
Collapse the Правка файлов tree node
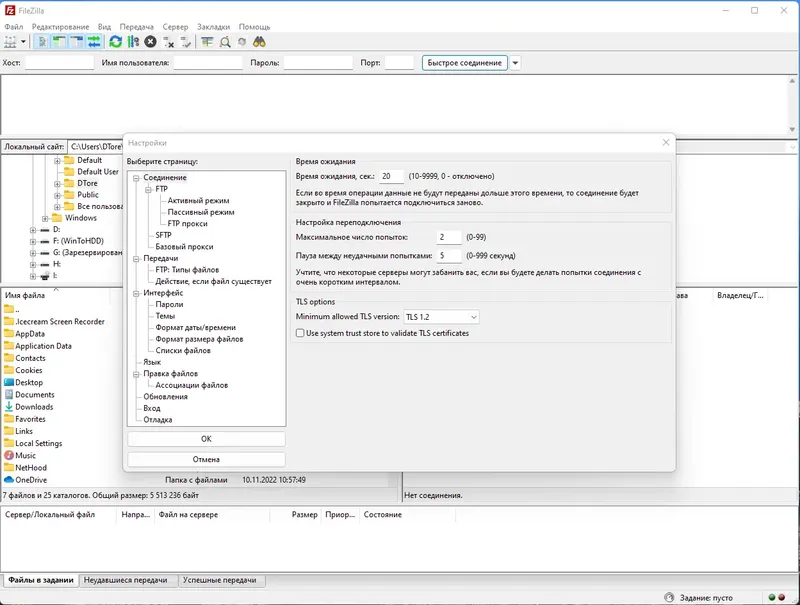click(136, 374)
